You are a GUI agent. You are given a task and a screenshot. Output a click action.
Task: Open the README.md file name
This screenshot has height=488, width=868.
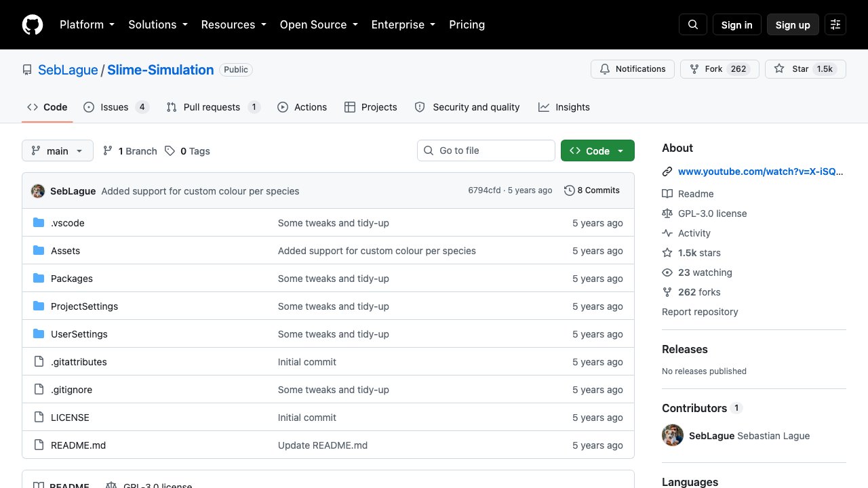click(x=78, y=445)
